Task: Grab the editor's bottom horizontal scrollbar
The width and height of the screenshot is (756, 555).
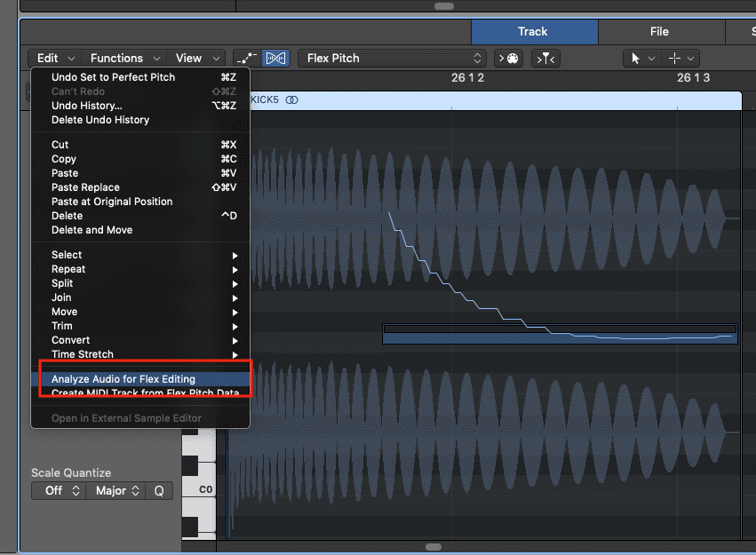Action: pyautogui.click(x=434, y=547)
